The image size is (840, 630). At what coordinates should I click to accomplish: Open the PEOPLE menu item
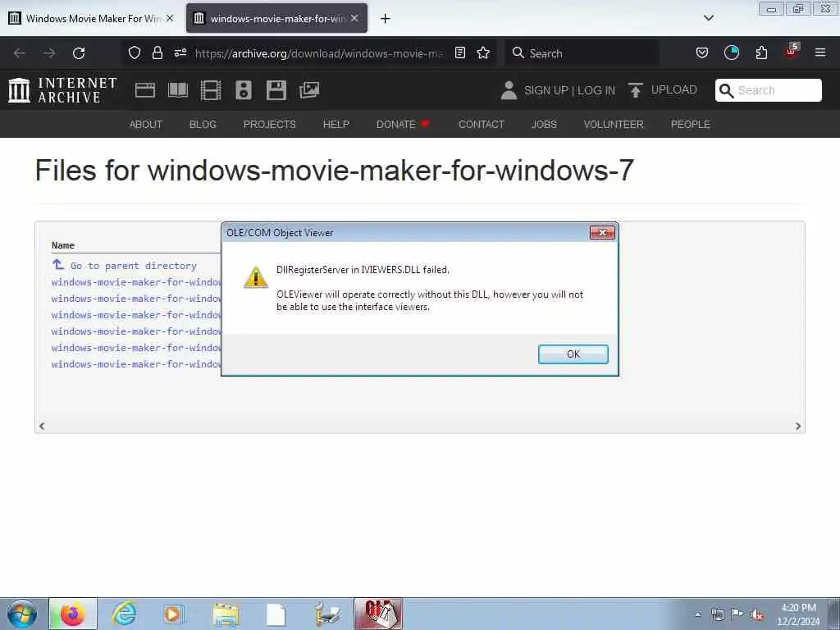click(x=690, y=125)
